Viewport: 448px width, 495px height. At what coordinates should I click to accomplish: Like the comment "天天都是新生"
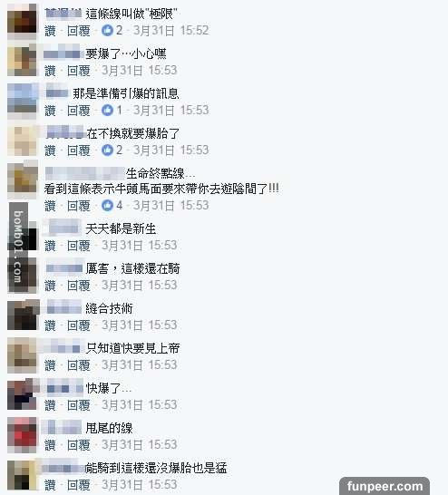(x=50, y=246)
